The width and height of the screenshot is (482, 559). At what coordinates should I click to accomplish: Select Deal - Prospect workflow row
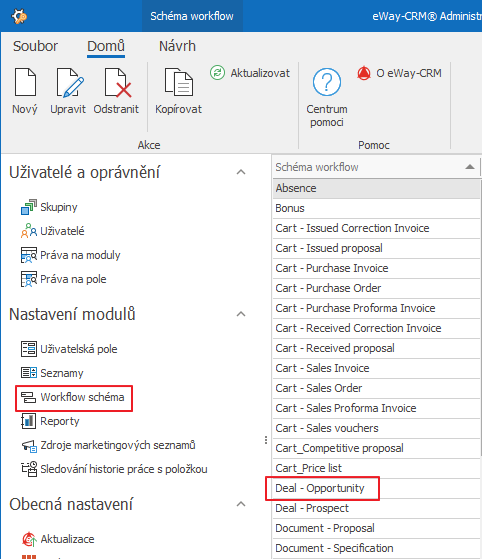[376, 508]
